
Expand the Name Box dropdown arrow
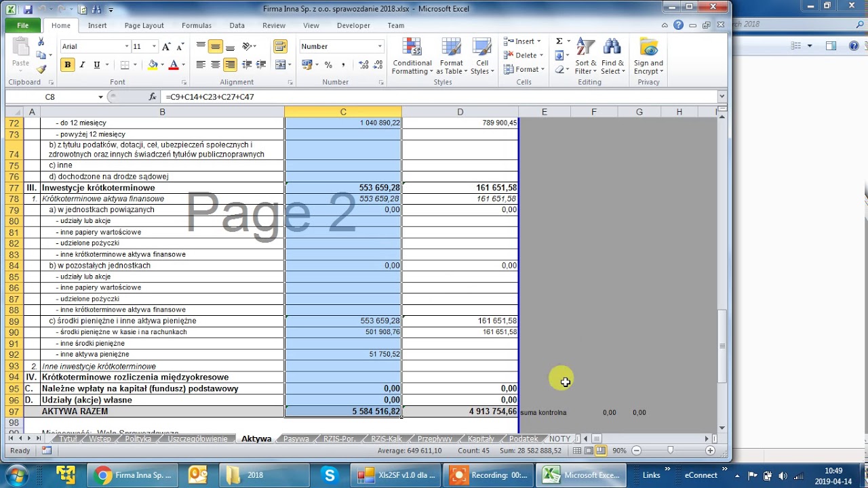100,97
